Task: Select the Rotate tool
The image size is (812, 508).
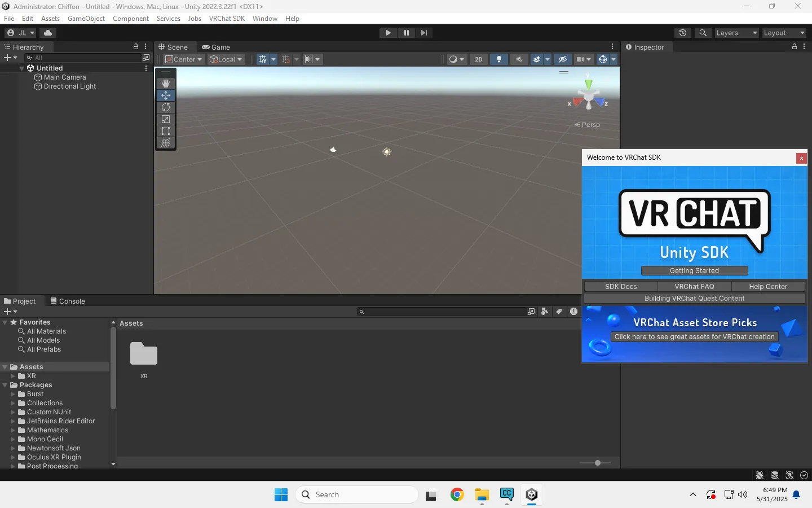Action: pos(166,107)
